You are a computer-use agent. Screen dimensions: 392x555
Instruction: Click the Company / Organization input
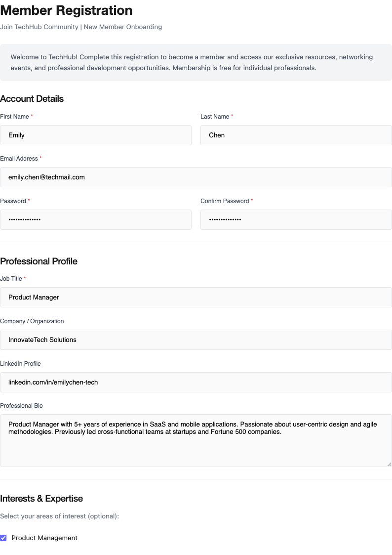[x=196, y=340]
